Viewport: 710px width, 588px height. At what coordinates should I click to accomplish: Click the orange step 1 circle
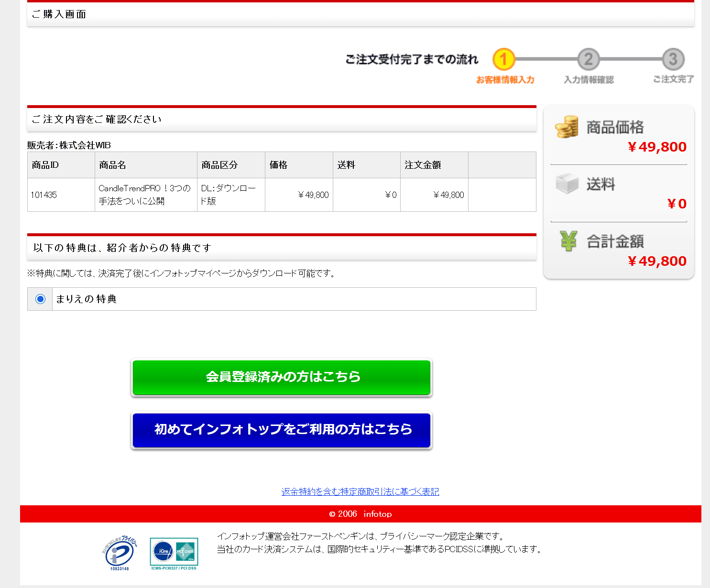pyautogui.click(x=504, y=59)
